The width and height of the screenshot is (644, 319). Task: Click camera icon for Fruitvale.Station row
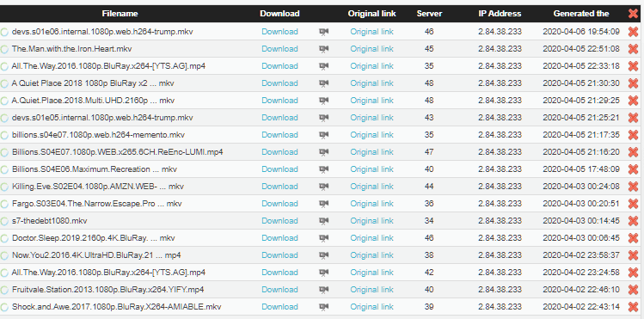pyautogui.click(x=323, y=290)
